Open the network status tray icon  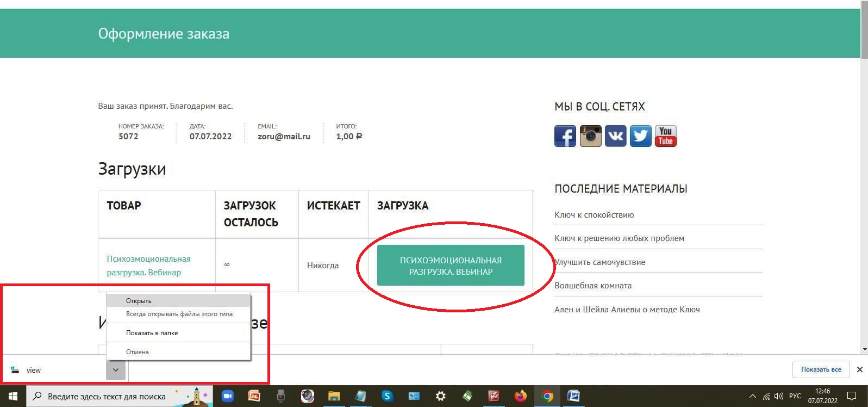766,396
